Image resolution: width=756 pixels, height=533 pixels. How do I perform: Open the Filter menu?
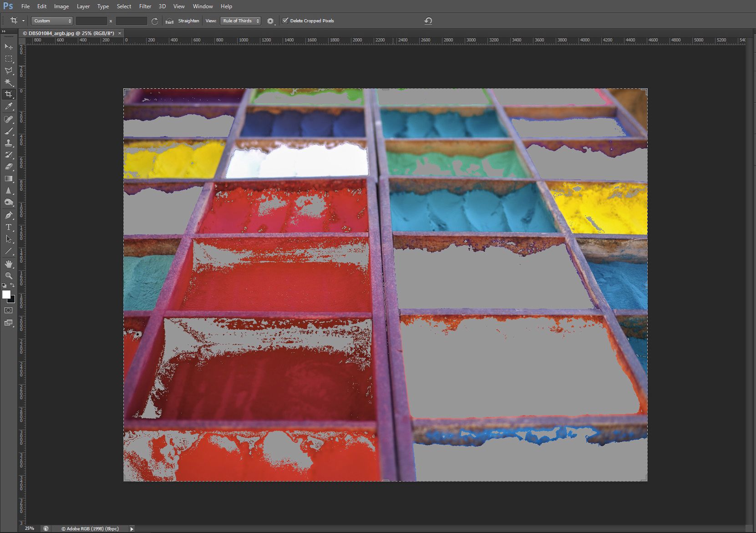tap(145, 6)
